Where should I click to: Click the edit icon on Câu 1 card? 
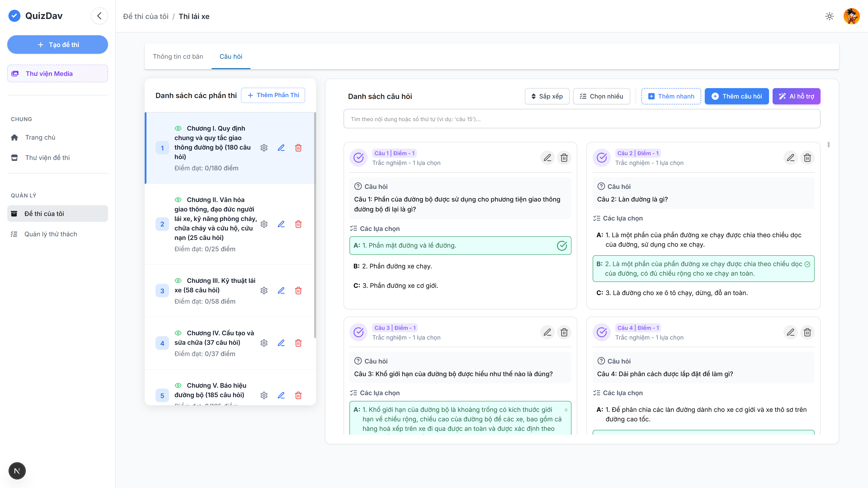coord(547,158)
